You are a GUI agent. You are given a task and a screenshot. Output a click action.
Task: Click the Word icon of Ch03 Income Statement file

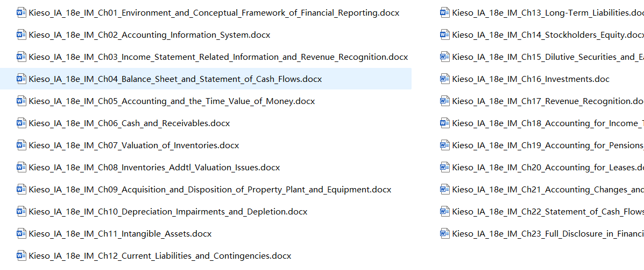pyautogui.click(x=22, y=57)
